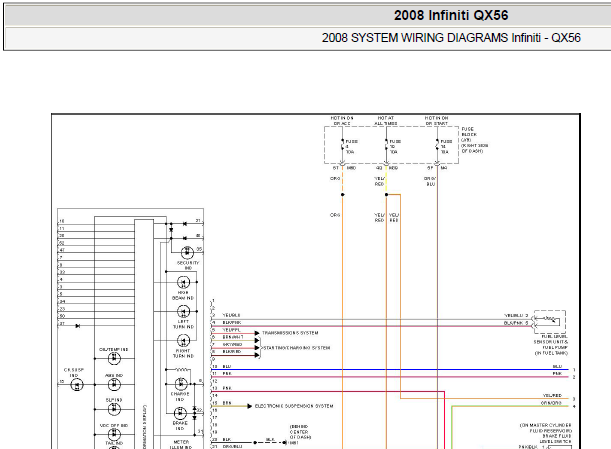Select the VDC OFF indicator lamp symbol

pyautogui.click(x=114, y=434)
